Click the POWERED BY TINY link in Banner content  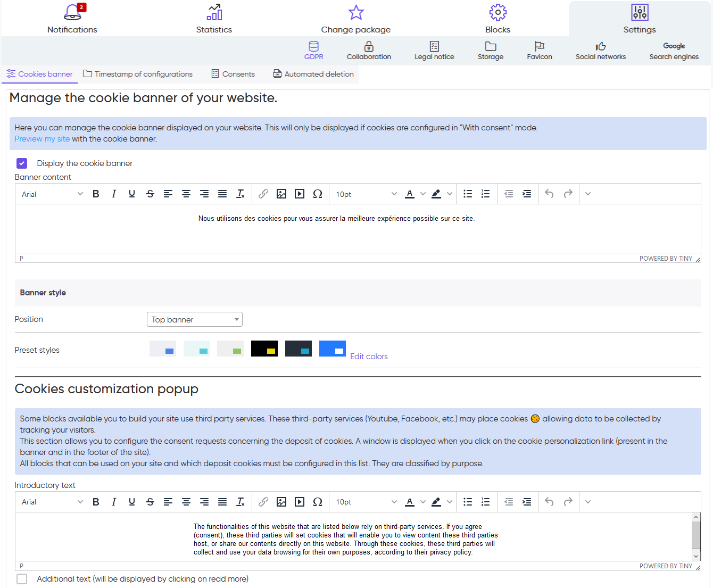pos(666,259)
